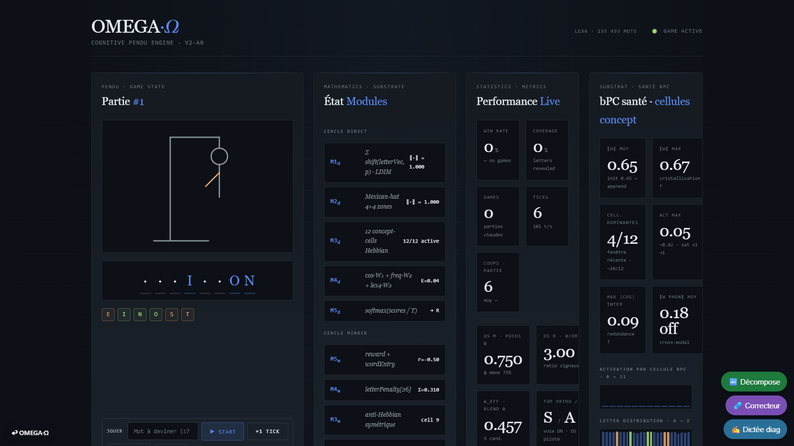Click the M4m letterPenalty module row
This screenshot has width=794, height=446.
[385, 390]
